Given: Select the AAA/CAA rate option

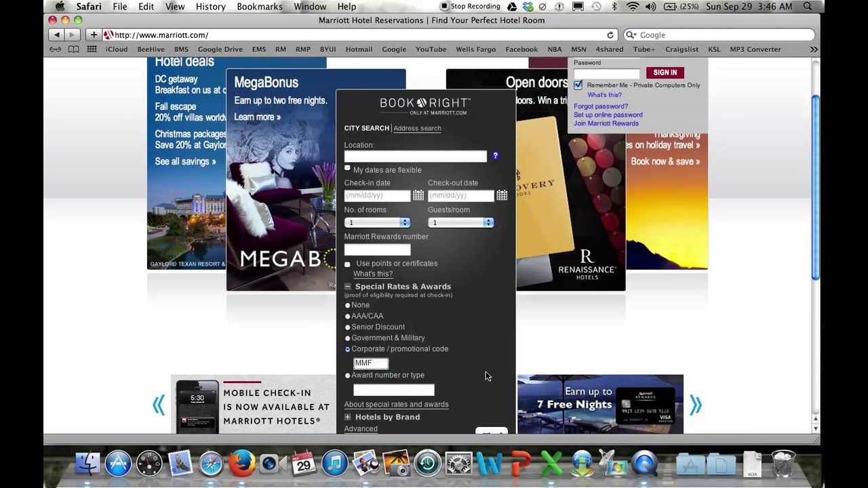Looking at the screenshot, I should (348, 317).
